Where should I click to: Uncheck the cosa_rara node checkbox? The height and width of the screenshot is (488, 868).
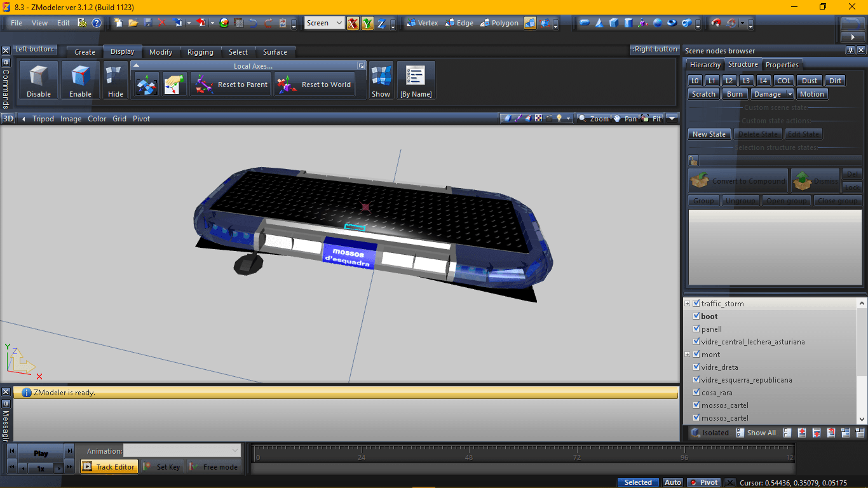coord(696,393)
